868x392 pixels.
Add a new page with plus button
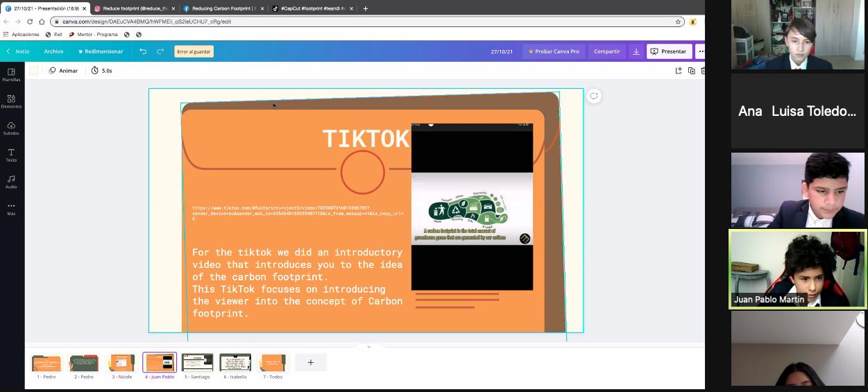pyautogui.click(x=311, y=362)
